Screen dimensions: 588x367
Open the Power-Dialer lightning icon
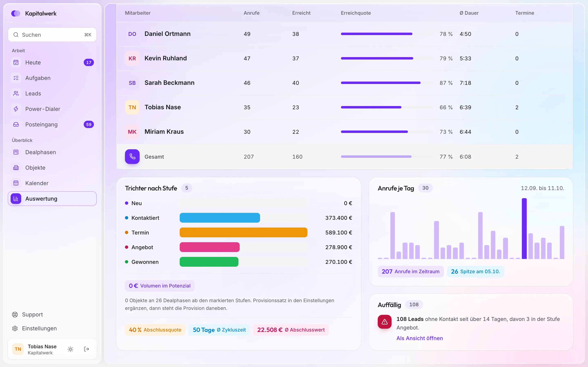click(16, 109)
